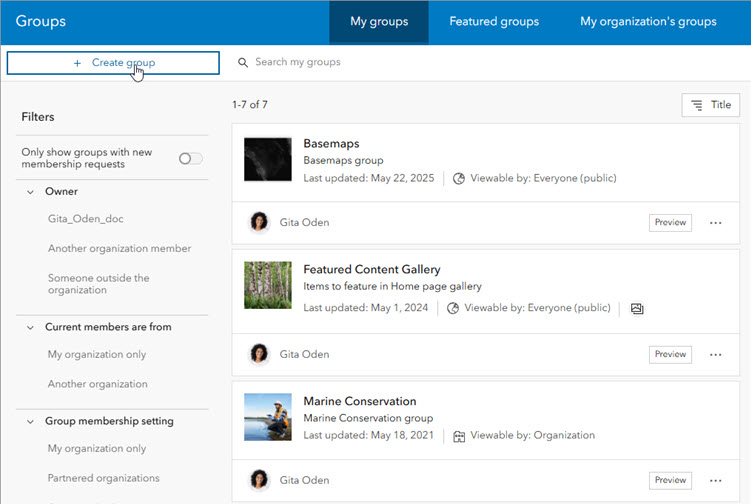Preview the Basemaps group
Viewport: 751px width, 504px height.
[670, 223]
